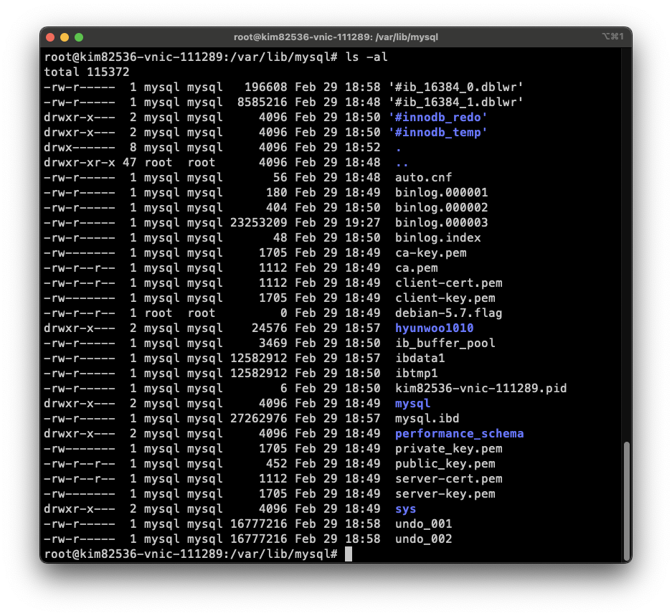Viewport: 672px width, 616px height.
Task: Click the server-key.pem file name
Action: [445, 494]
